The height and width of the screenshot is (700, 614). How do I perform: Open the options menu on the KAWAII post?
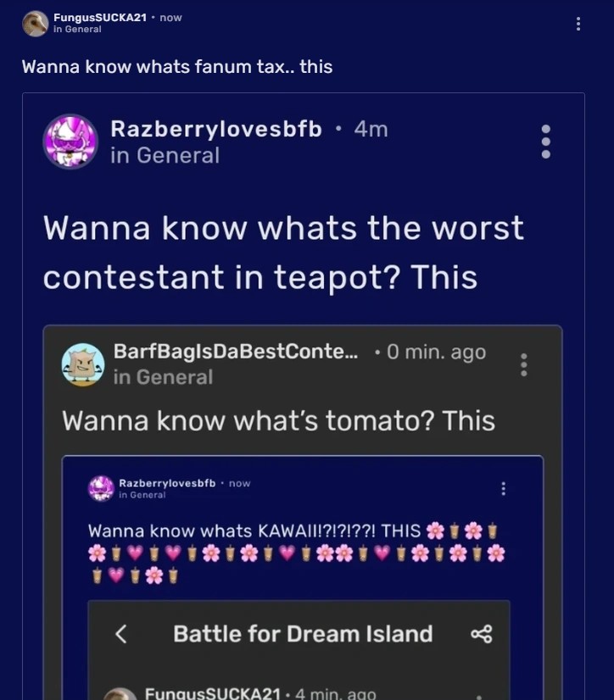[504, 489]
